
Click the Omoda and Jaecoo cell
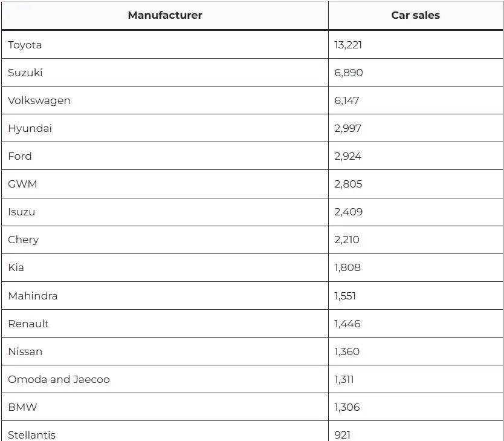tap(59, 379)
